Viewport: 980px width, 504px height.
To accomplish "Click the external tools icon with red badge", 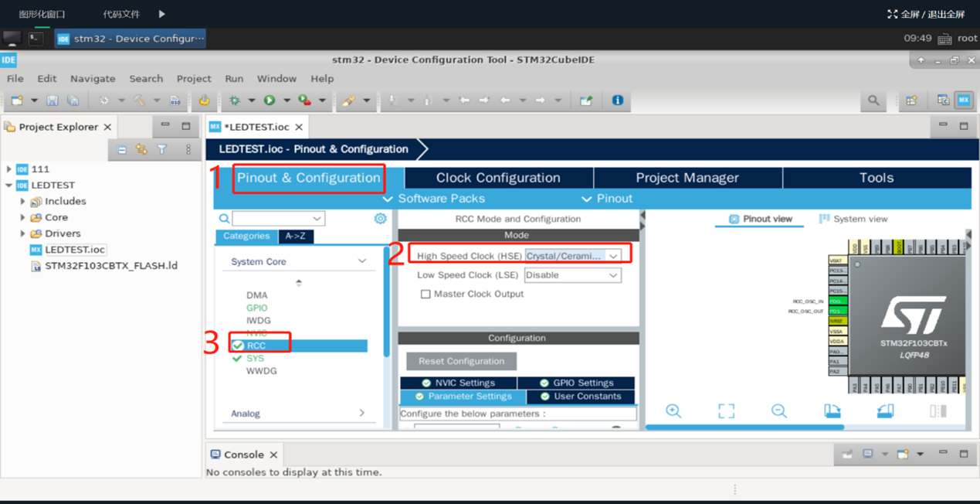I will coord(305,100).
